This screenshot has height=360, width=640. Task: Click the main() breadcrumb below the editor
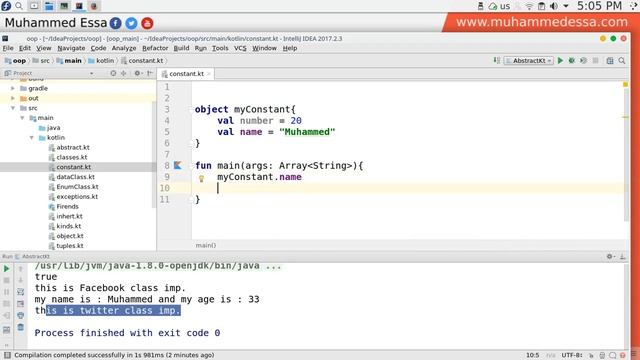point(206,245)
